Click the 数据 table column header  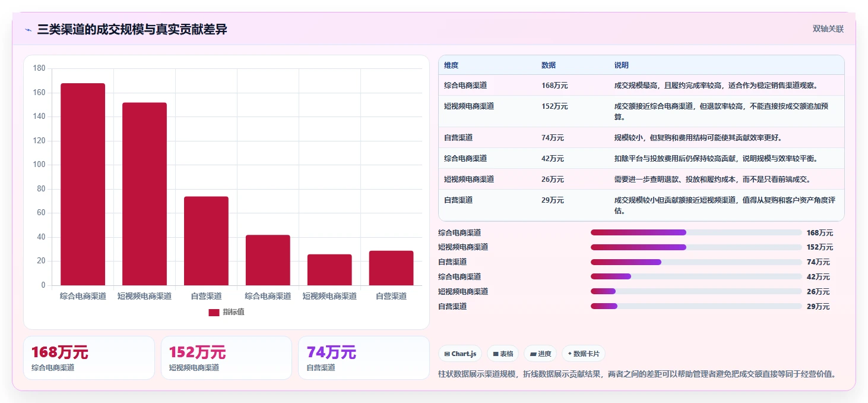[549, 65]
